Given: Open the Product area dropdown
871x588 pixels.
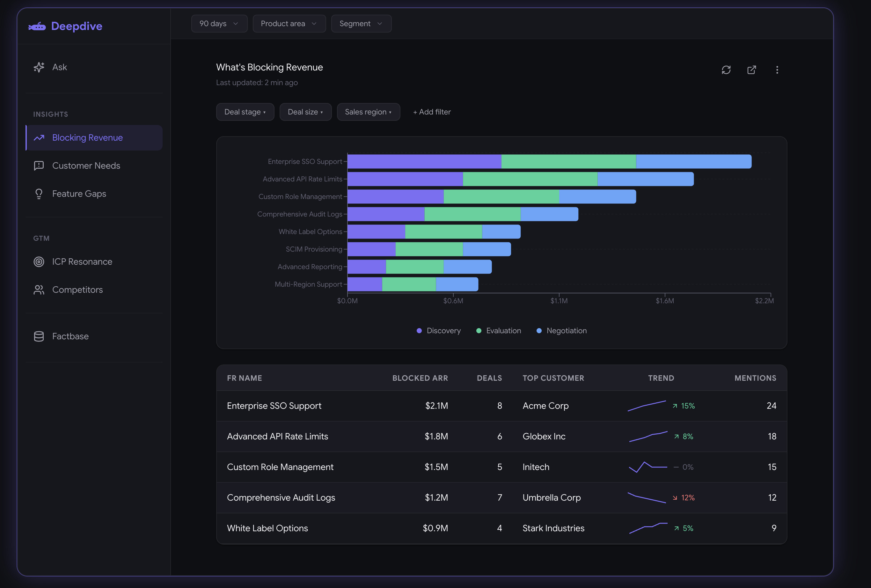Looking at the screenshot, I should 289,24.
